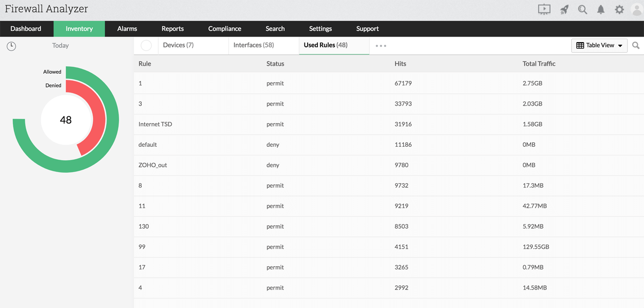Viewport: 644px width, 308px height.
Task: Open global search via magnifier icon
Action: 583,9
